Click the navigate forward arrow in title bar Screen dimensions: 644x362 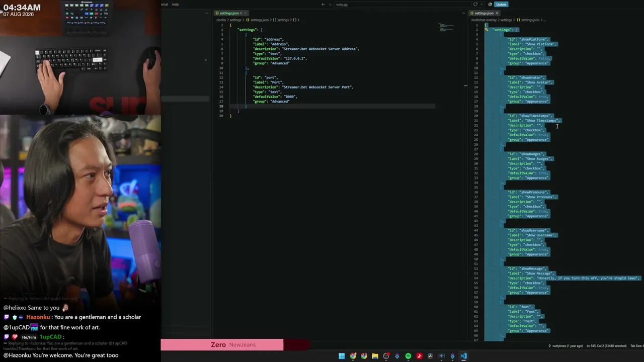point(330,5)
